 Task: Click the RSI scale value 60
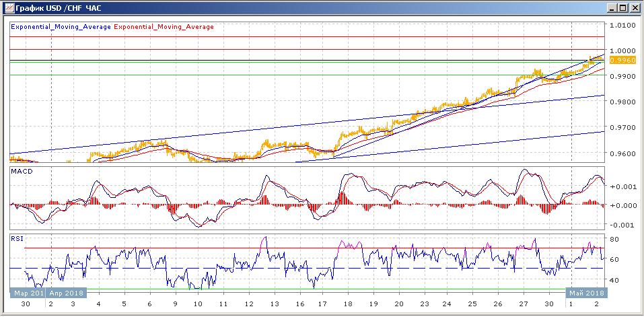click(615, 260)
